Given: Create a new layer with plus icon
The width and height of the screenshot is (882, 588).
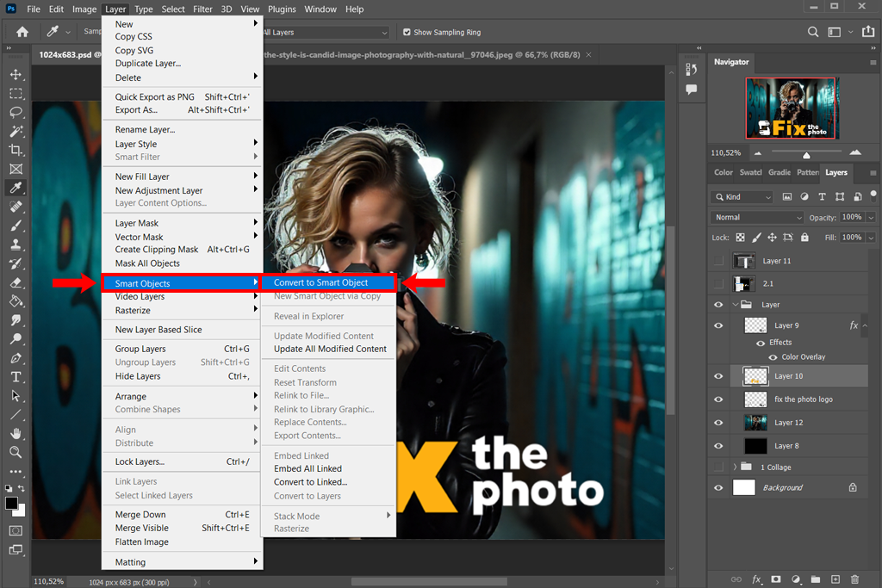Looking at the screenshot, I should [835, 579].
